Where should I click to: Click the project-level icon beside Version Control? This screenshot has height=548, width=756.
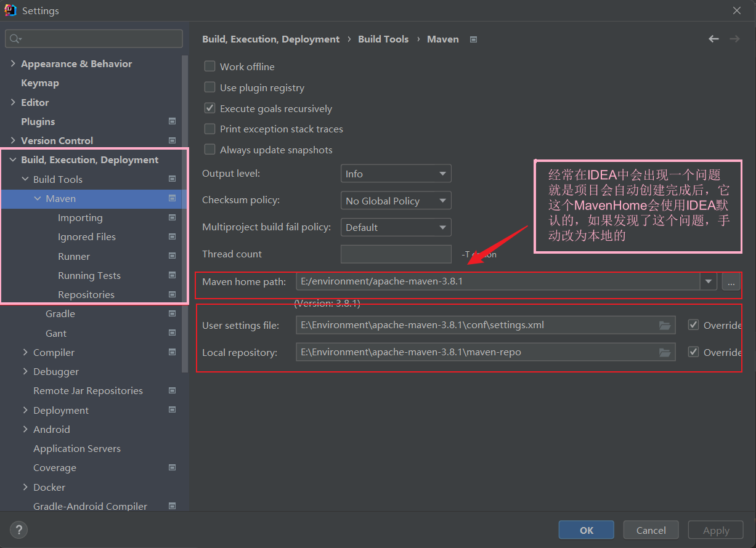[173, 140]
